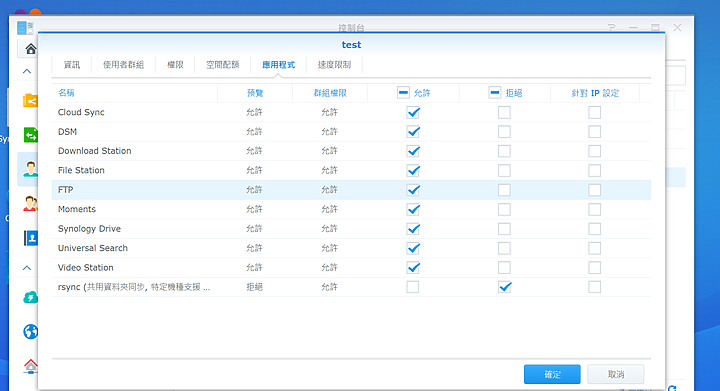The image size is (720, 391).
Task: Open the 空間配額 tab
Action: coord(222,65)
